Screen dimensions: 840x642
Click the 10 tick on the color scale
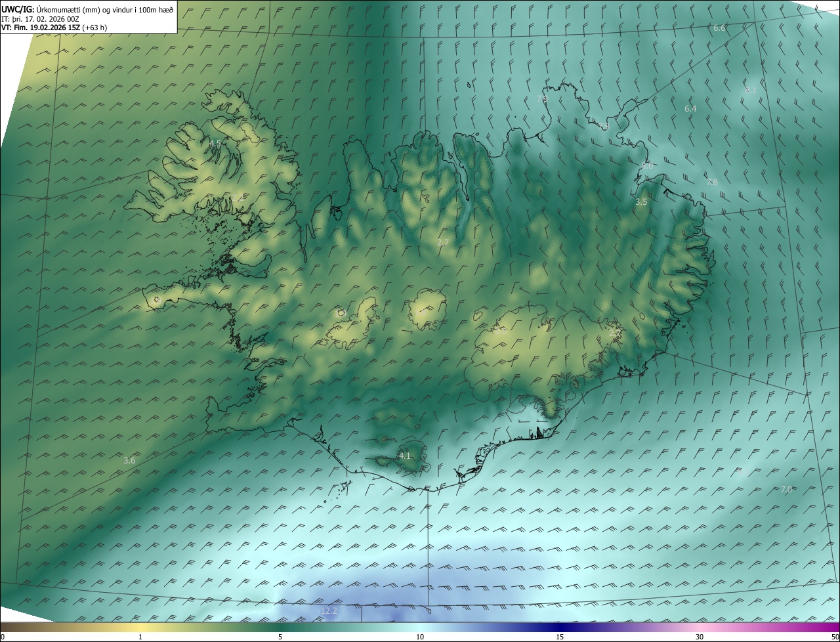click(x=420, y=637)
